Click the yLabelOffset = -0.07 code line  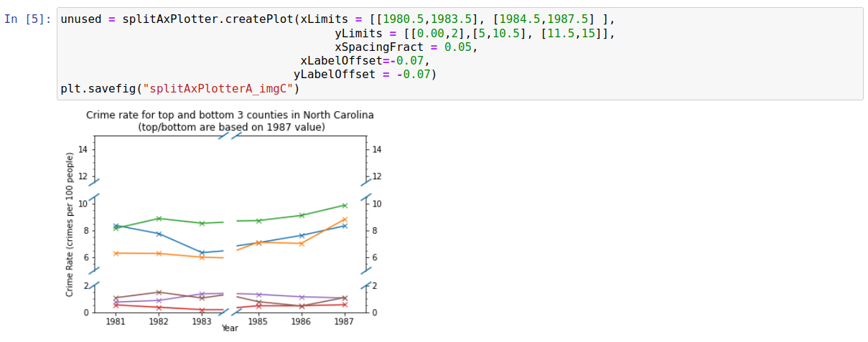click(365, 74)
